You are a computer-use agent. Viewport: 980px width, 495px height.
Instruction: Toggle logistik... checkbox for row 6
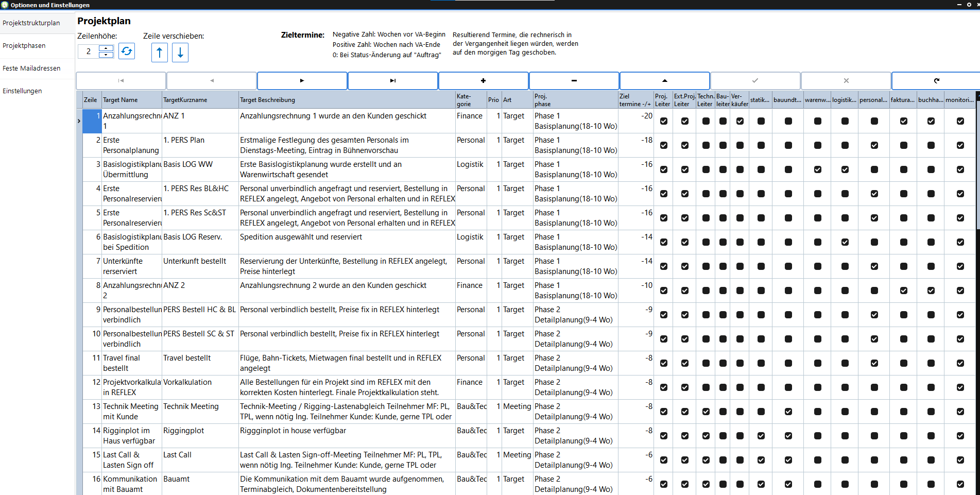point(845,242)
